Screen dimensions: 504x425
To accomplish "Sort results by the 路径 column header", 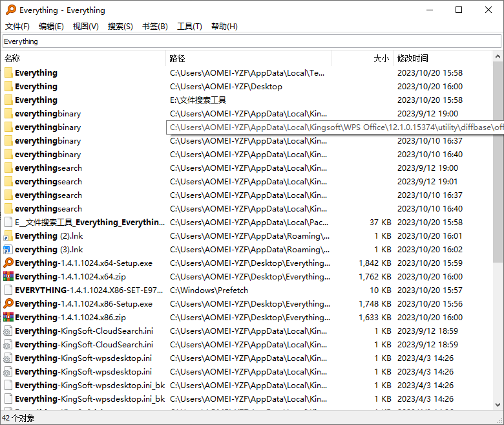I will 249,58.
